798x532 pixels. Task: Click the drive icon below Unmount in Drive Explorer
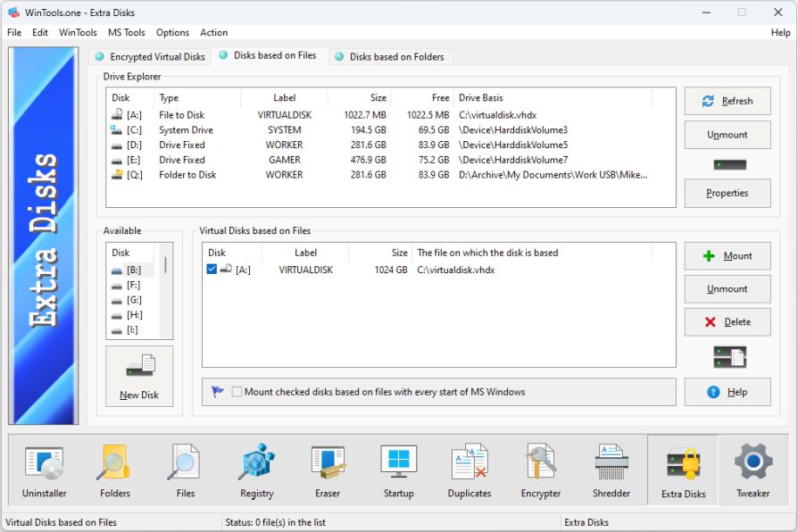(730, 164)
